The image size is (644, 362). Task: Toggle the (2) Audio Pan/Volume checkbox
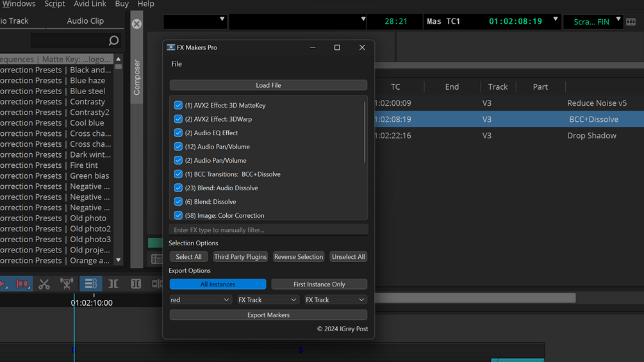click(x=178, y=160)
